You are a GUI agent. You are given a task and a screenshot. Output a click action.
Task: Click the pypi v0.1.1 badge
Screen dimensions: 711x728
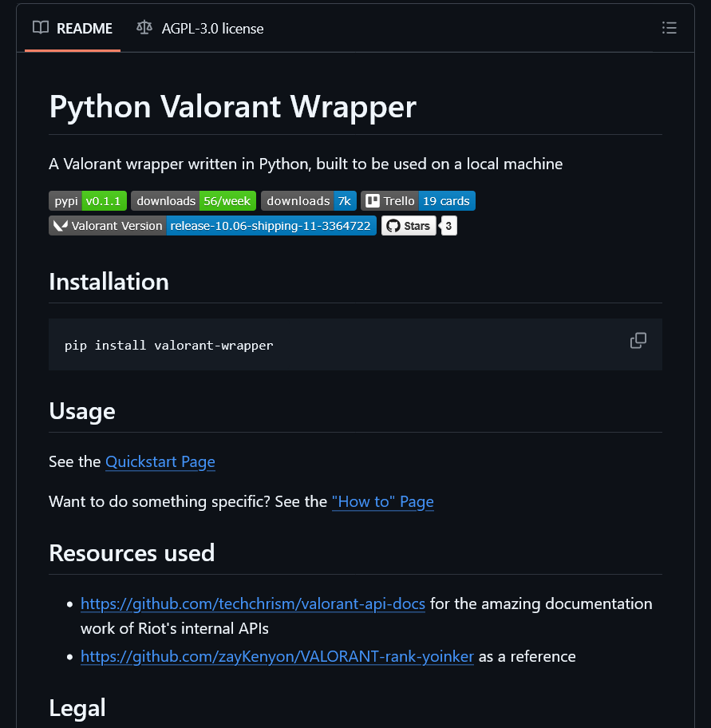click(88, 201)
